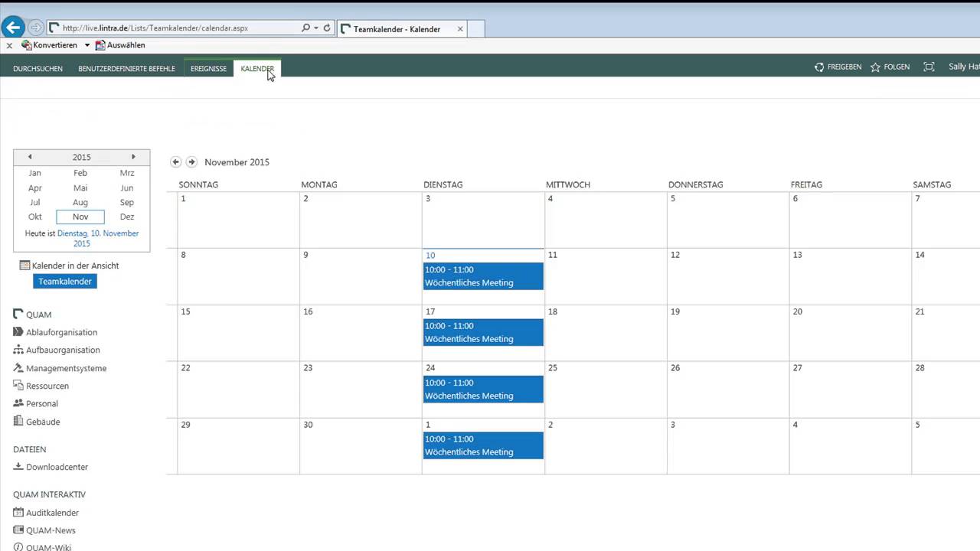Select Aug in the month picker
The height and width of the screenshot is (551, 980).
click(80, 202)
